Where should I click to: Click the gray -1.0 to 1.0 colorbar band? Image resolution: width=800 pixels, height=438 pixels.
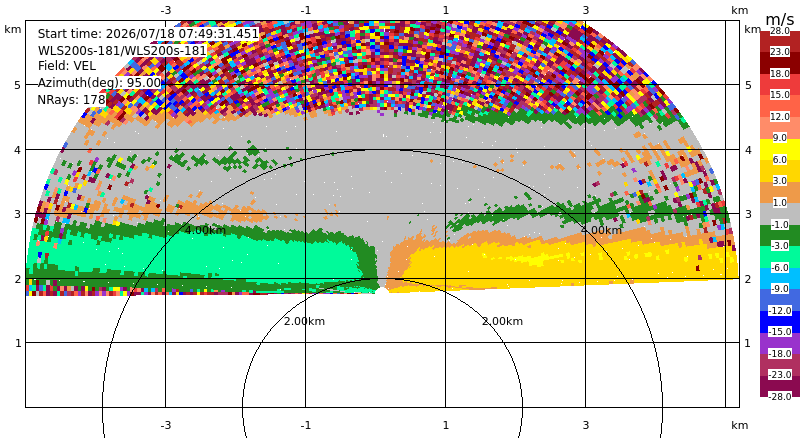click(780, 213)
